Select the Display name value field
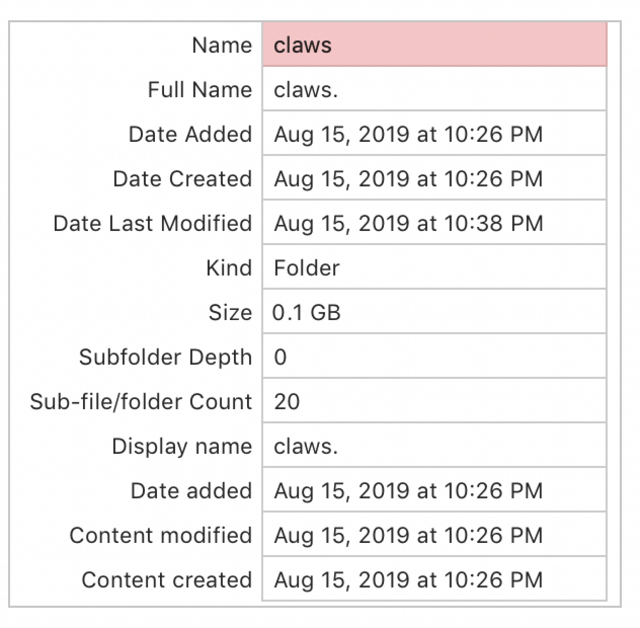The width and height of the screenshot is (640, 628). point(435,446)
